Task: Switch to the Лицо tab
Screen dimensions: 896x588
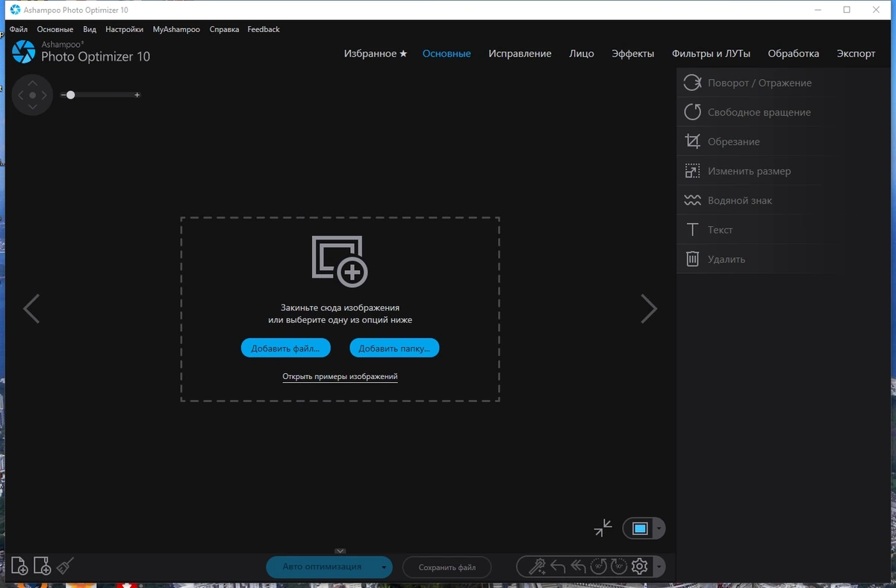Action: click(x=582, y=54)
